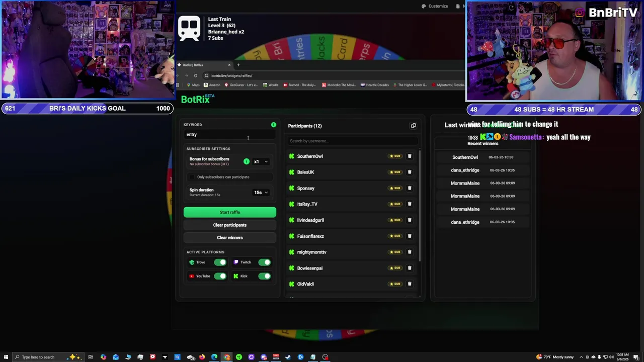The height and width of the screenshot is (362, 644).
Task: Click the participants list scrollbar
Action: point(420,206)
